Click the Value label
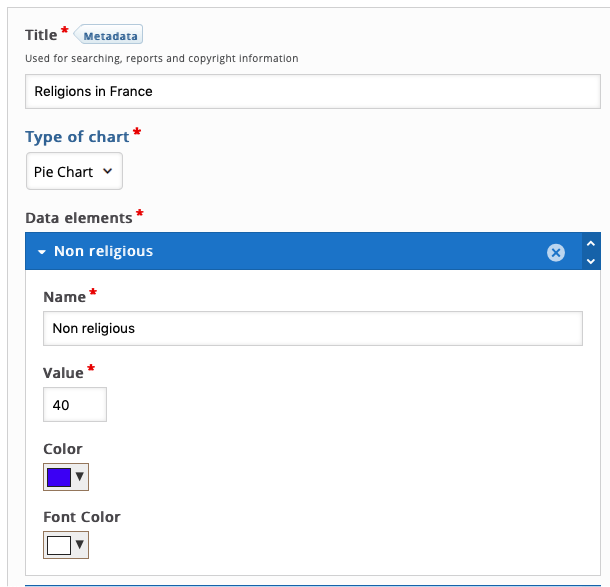 63,373
